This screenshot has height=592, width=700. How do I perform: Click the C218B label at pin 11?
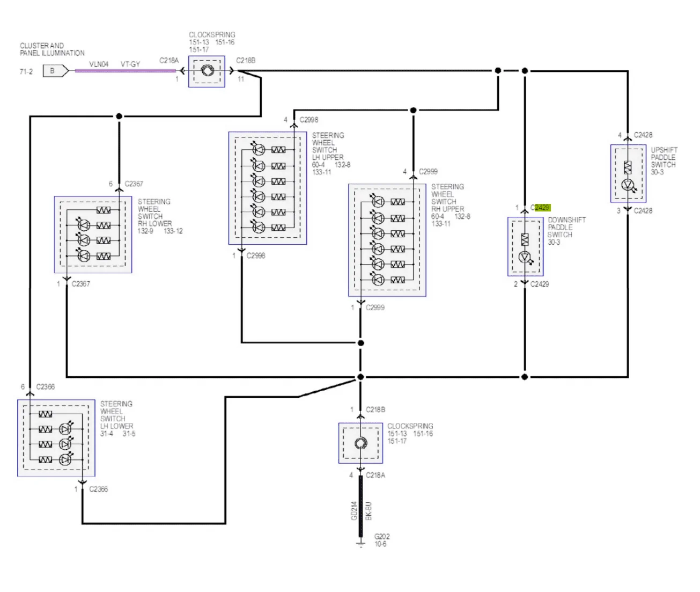246,60
